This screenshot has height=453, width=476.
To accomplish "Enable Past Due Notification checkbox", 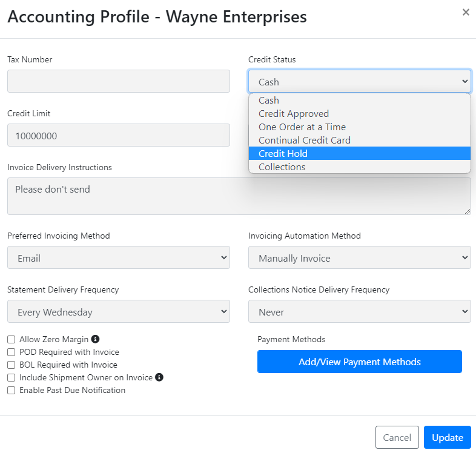I will (x=12, y=390).
